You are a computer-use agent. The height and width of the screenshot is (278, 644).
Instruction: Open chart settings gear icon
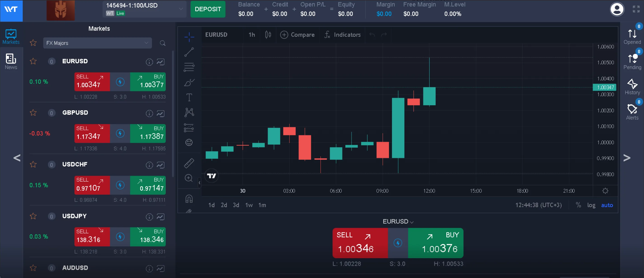tap(605, 191)
